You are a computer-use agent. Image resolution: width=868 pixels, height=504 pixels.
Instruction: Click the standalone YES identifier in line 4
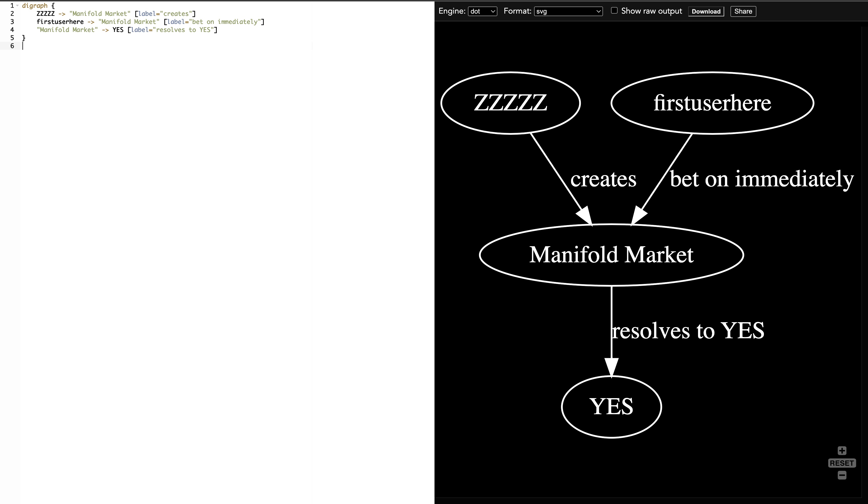[118, 30]
